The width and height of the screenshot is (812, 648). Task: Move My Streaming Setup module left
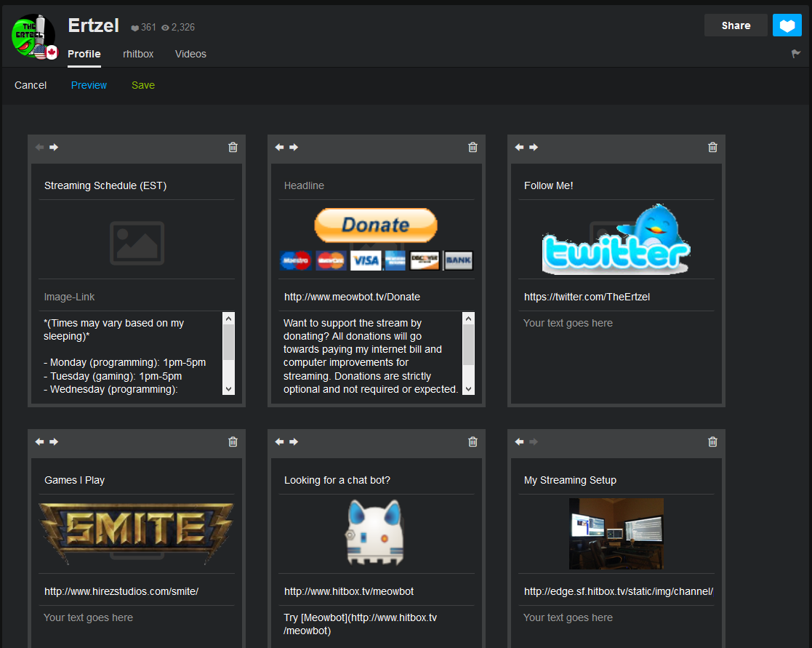[519, 441]
